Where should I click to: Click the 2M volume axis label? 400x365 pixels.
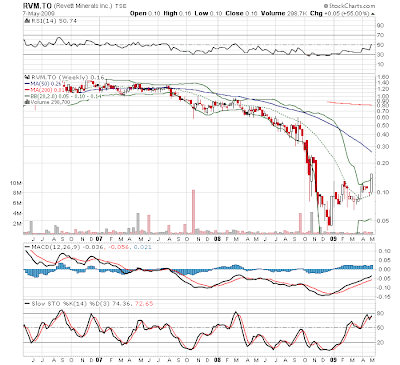[x=17, y=224]
